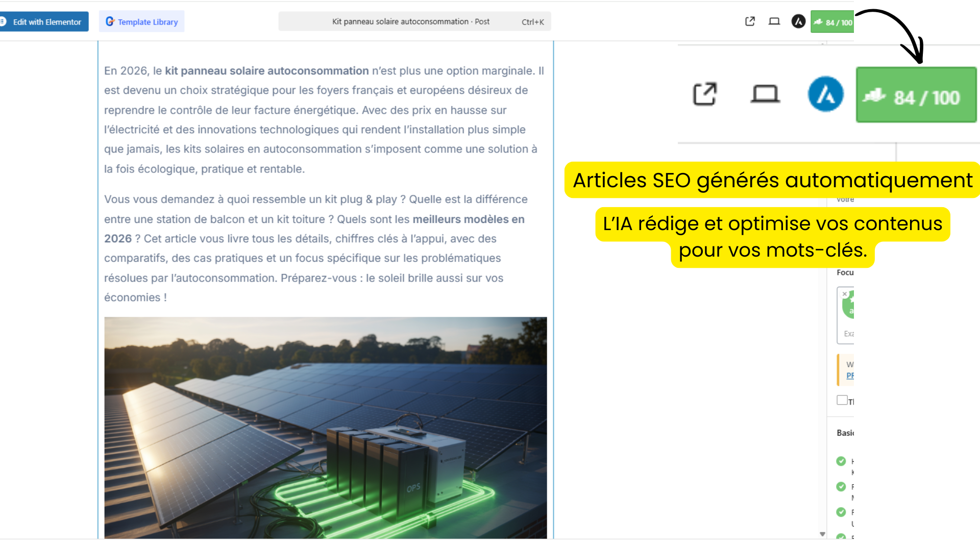Select the solar panels image in the post
The image size is (980, 551).
click(x=326, y=428)
